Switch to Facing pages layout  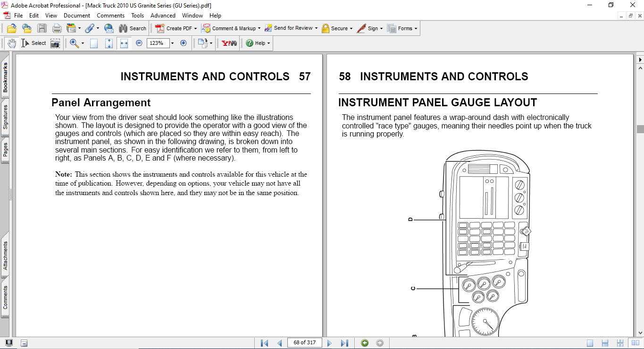click(636, 343)
